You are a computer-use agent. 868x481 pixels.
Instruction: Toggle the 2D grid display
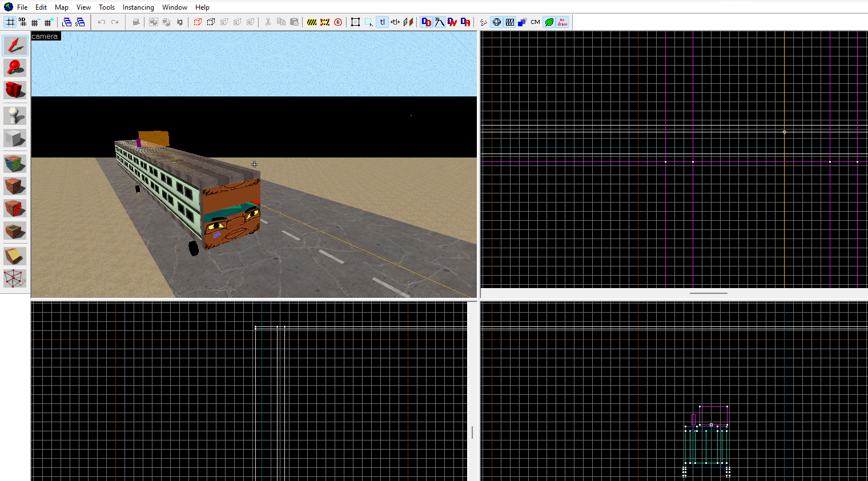10,22
